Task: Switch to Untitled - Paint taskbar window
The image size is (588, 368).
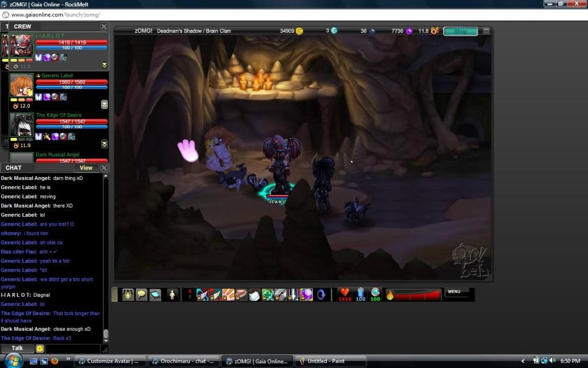Action: (330, 361)
